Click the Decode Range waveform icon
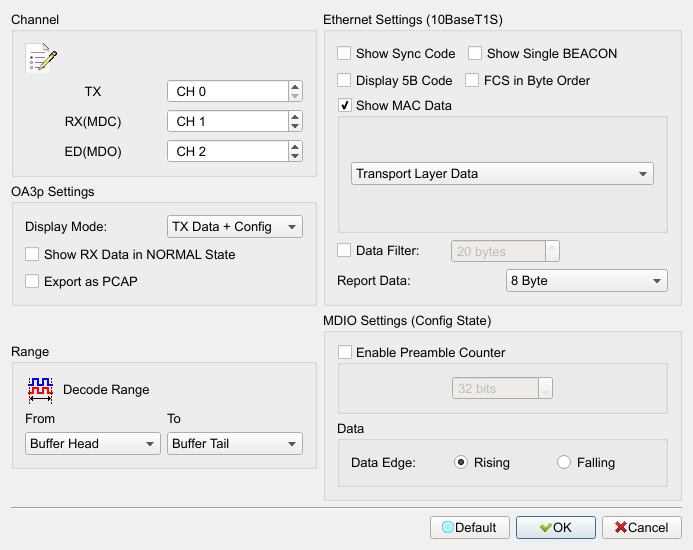 [40, 390]
